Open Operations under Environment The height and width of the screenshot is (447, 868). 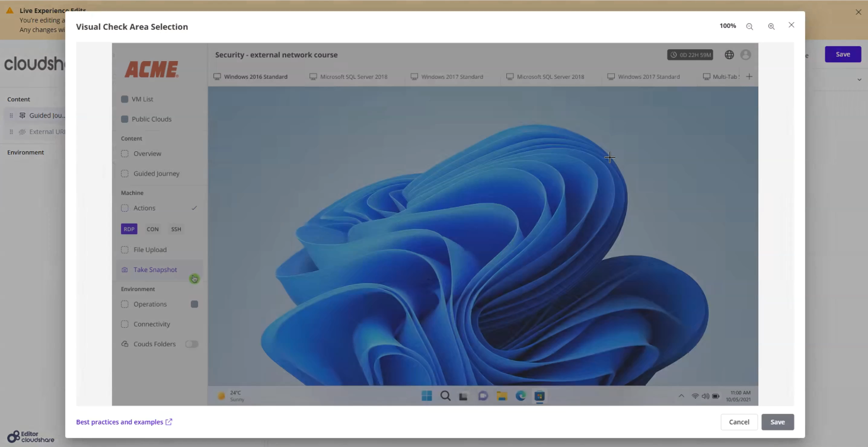pos(150,304)
